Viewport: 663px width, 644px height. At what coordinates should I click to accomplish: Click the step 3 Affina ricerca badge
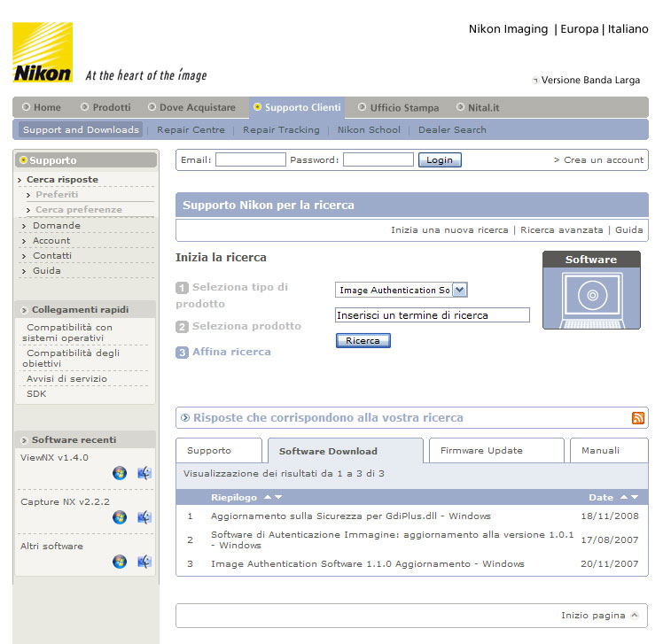click(182, 353)
